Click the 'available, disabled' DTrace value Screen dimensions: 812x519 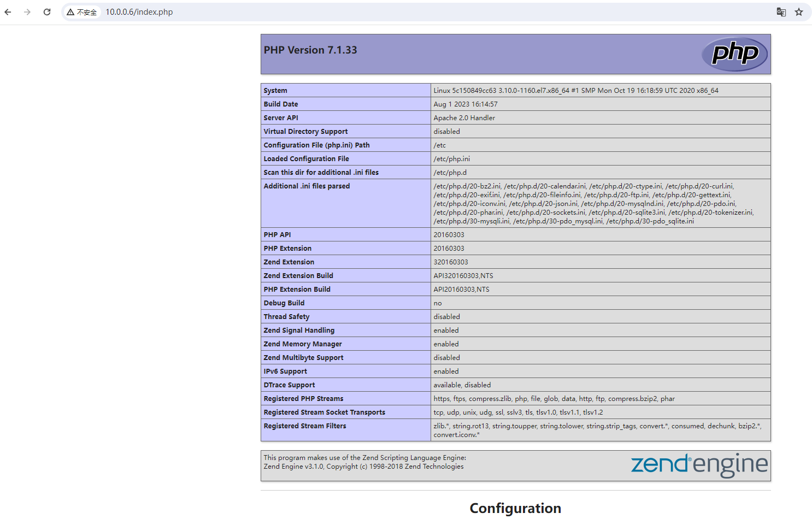(462, 385)
